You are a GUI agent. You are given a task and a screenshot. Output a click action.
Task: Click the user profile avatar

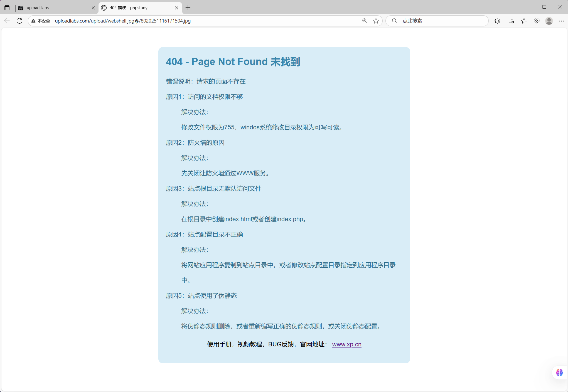click(x=549, y=21)
